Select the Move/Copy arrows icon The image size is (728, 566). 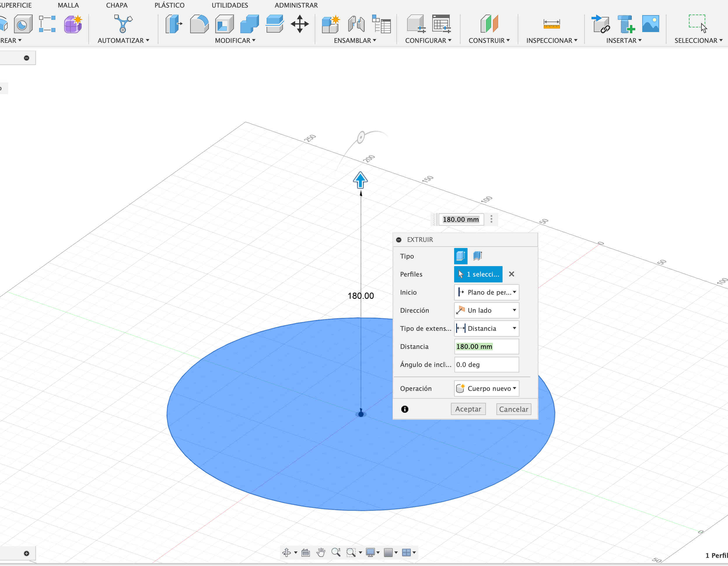[300, 24]
